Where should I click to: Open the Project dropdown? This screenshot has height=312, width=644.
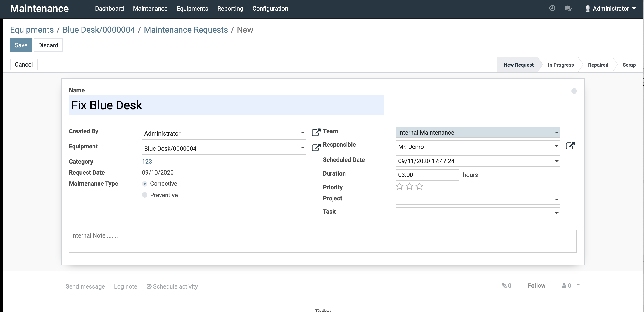[x=556, y=199]
